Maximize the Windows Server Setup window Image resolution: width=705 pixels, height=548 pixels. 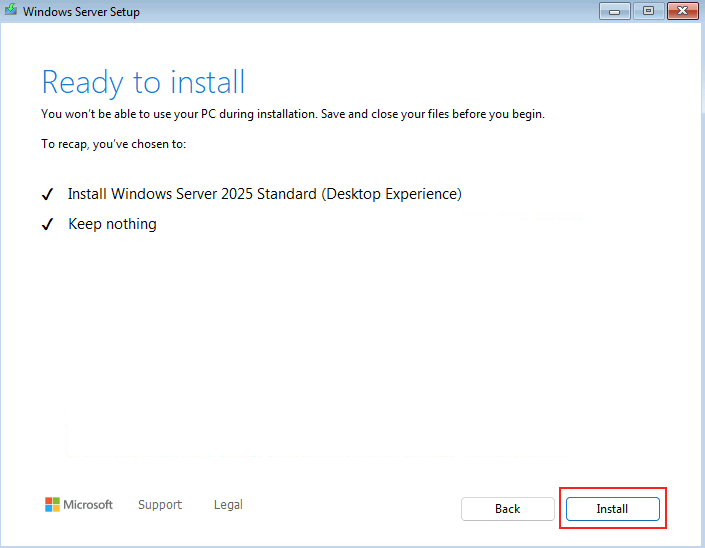648,11
